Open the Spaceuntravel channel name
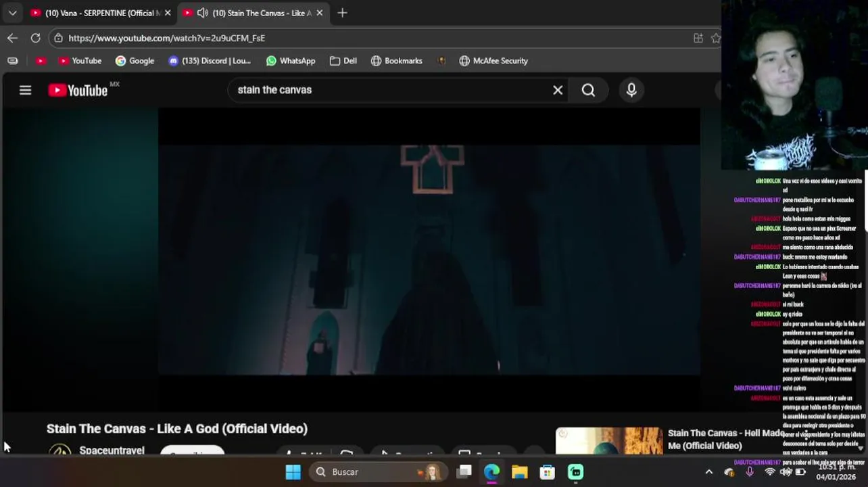Viewport: 868px width, 487px height. tap(112, 450)
